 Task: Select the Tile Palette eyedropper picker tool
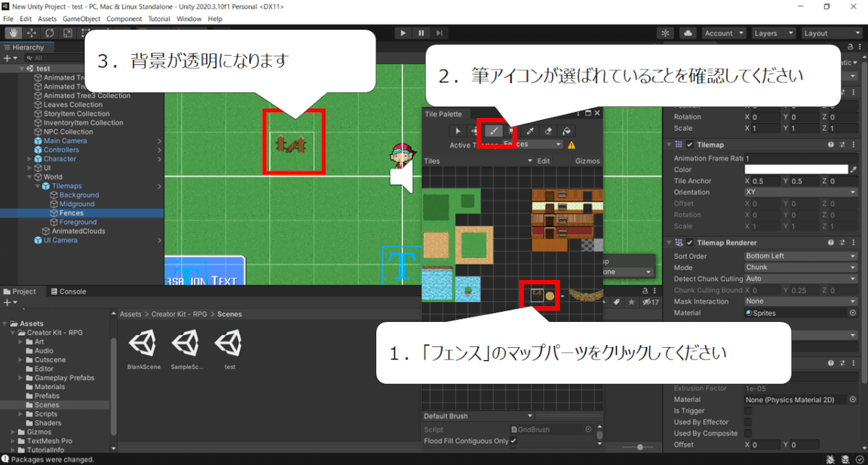coord(530,131)
